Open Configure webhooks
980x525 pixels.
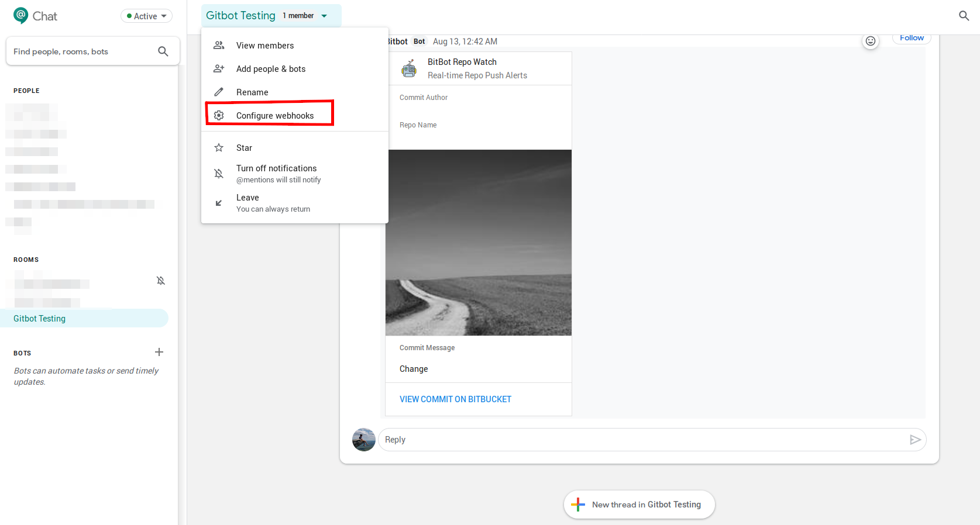(295, 116)
